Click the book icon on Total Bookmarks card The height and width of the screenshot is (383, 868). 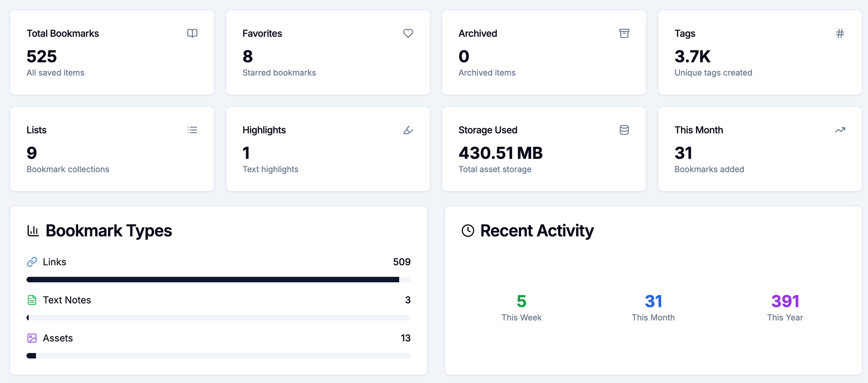point(192,33)
